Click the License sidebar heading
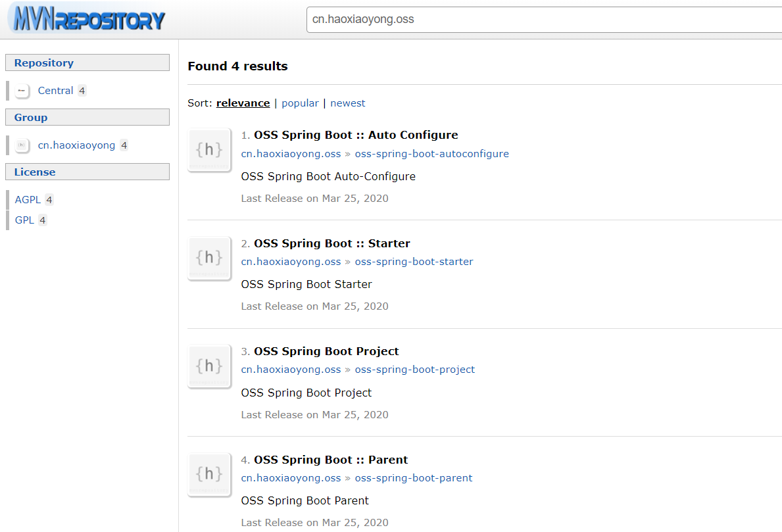 (x=87, y=172)
